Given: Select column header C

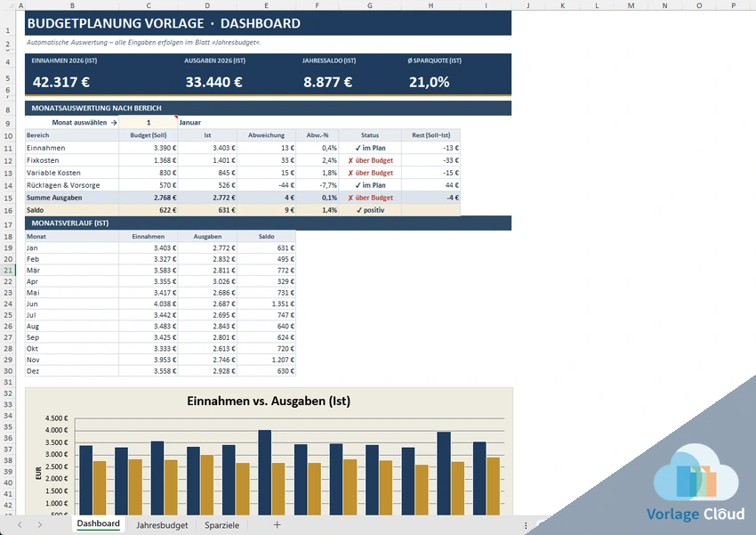Looking at the screenshot, I should click(148, 5).
